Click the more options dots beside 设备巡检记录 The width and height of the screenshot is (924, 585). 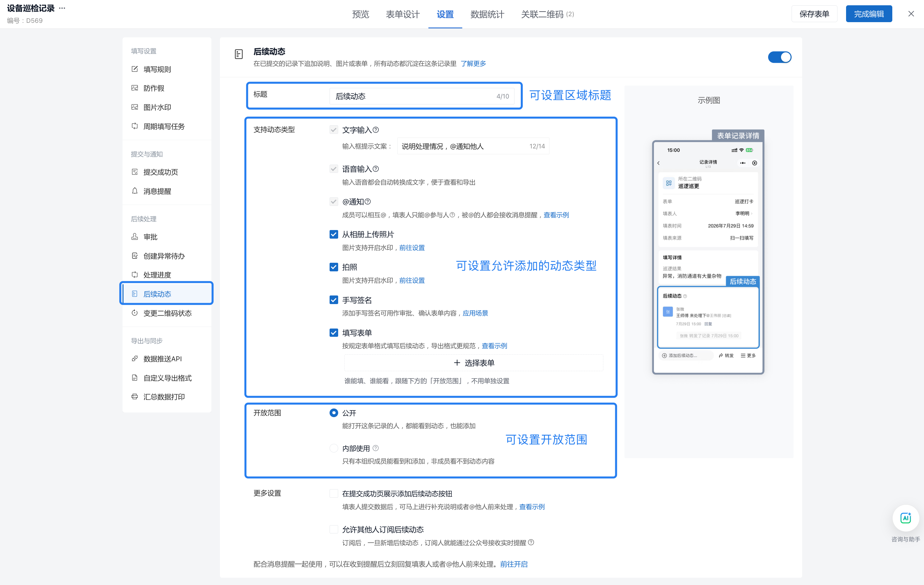coord(62,8)
